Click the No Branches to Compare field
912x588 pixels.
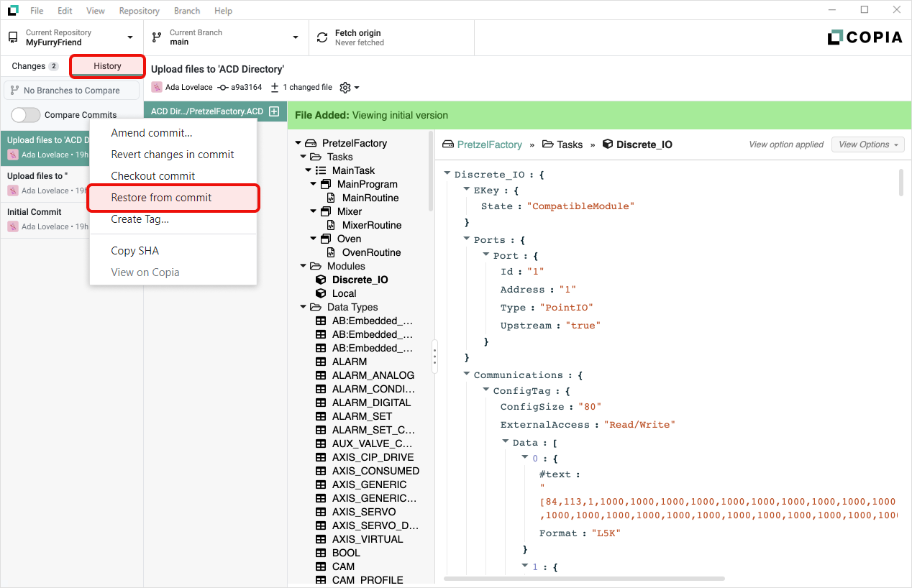pyautogui.click(x=72, y=91)
